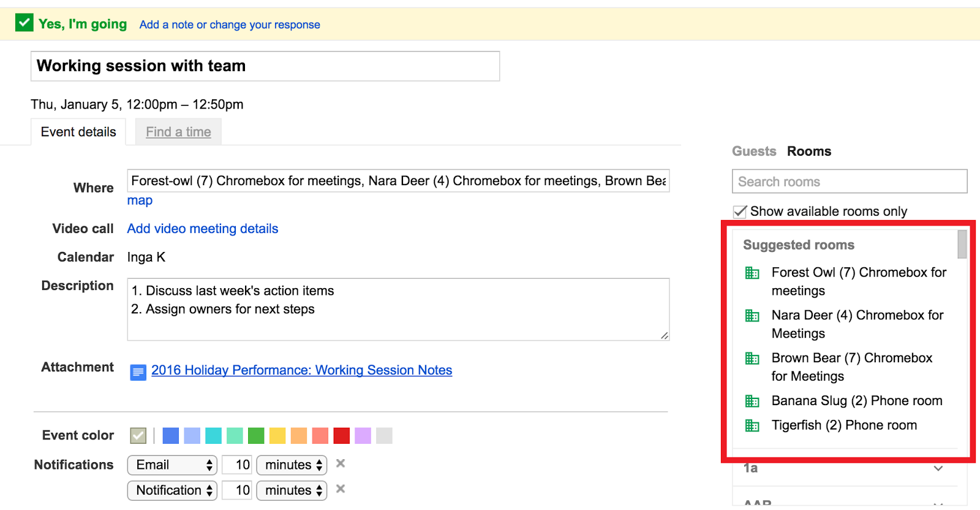Open the Notification type dropdown
This screenshot has width=980, height=510.
172,490
